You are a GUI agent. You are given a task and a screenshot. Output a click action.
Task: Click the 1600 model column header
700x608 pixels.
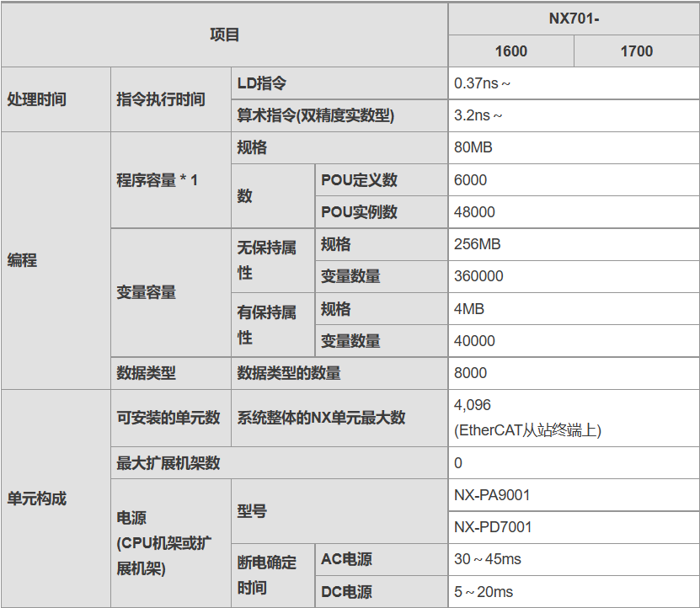coord(510,51)
